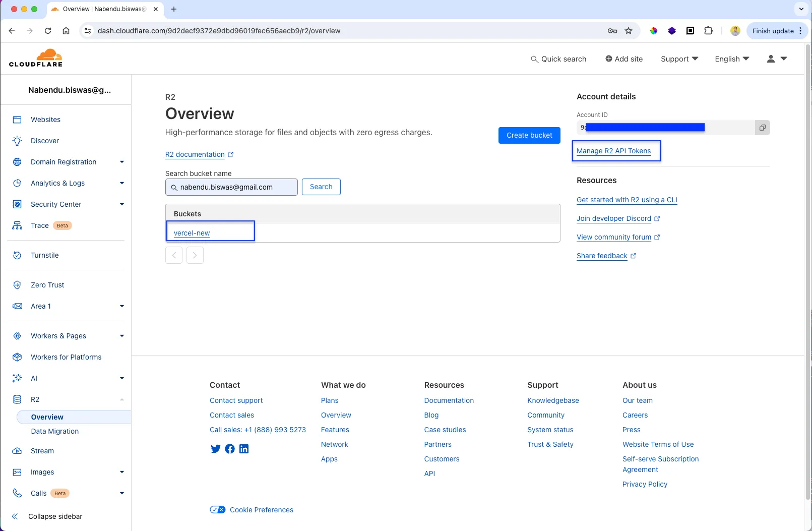Open a new browser tab
This screenshot has width=812, height=531.
(x=174, y=9)
